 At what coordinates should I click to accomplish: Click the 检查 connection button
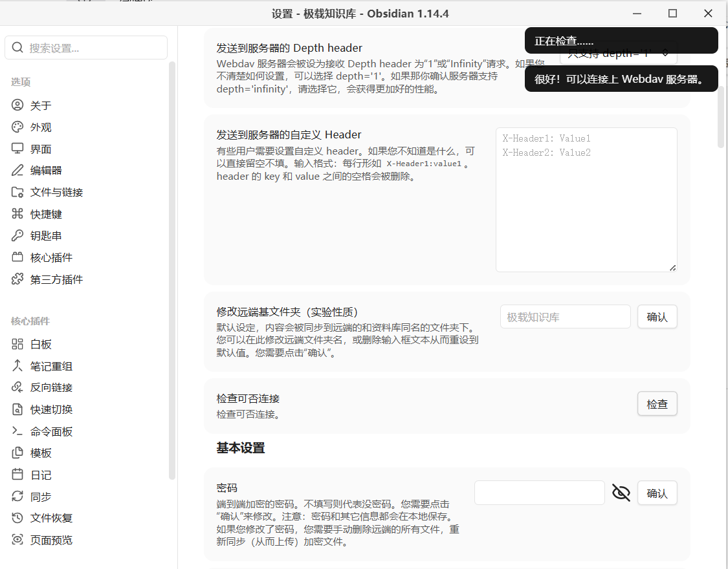point(657,404)
